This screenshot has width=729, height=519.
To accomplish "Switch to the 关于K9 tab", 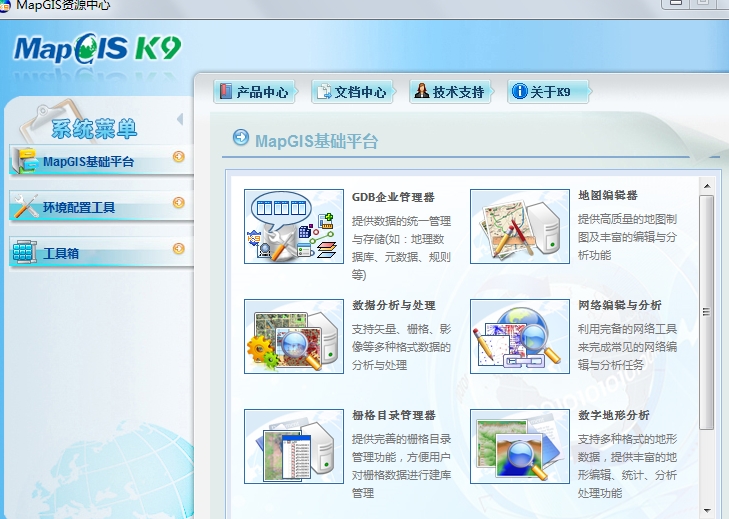I will 549,92.
